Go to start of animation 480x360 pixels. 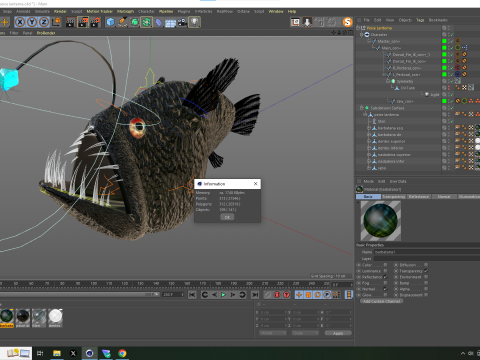[192, 295]
